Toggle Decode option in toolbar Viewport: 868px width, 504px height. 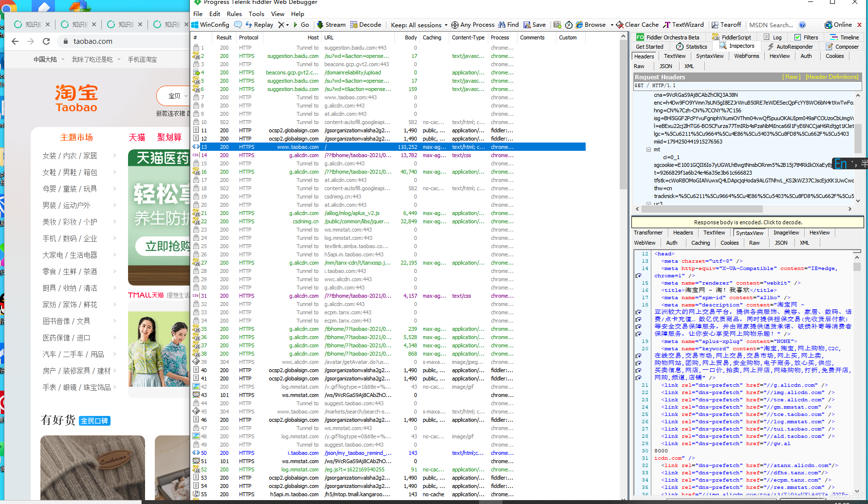point(366,25)
